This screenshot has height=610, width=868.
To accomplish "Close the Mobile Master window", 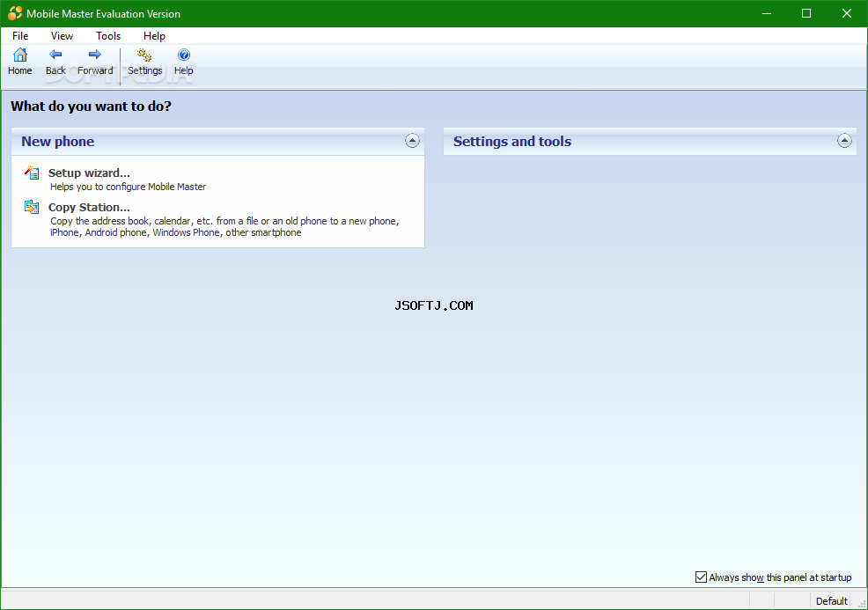I will (846, 13).
